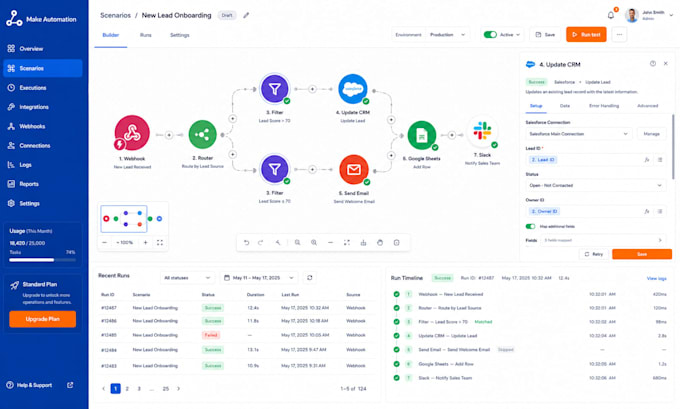
Task: Click the redo icon in canvas toolbar
Action: 261,242
